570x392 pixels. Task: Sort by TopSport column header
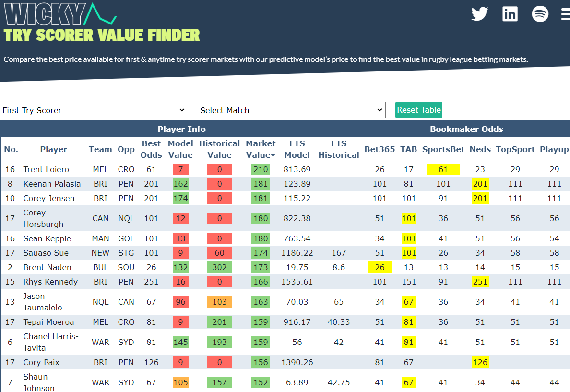point(515,149)
